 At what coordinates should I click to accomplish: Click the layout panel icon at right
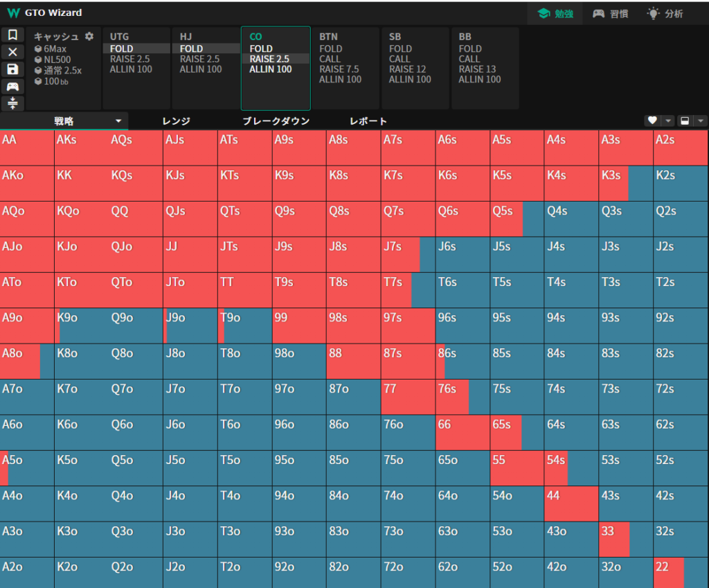click(x=685, y=121)
